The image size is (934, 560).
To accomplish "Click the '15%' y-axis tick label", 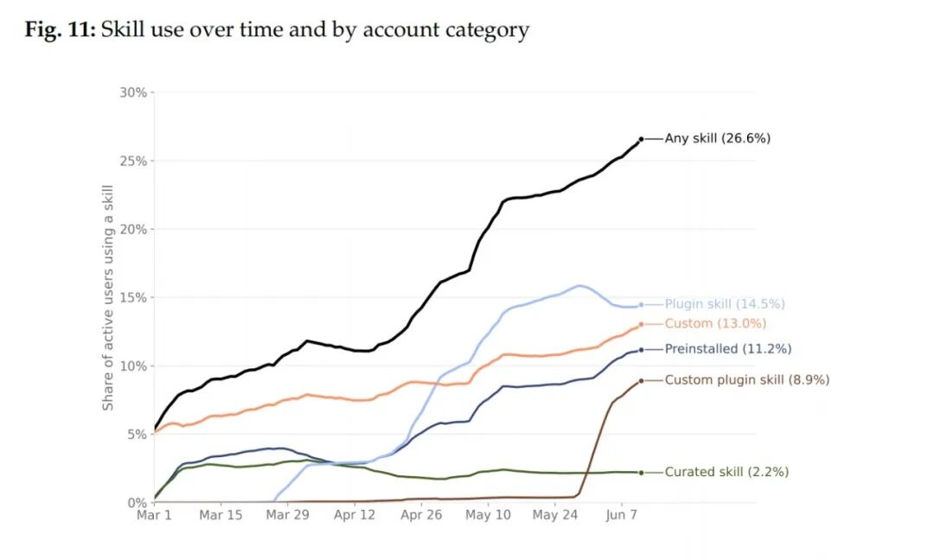I will point(133,297).
